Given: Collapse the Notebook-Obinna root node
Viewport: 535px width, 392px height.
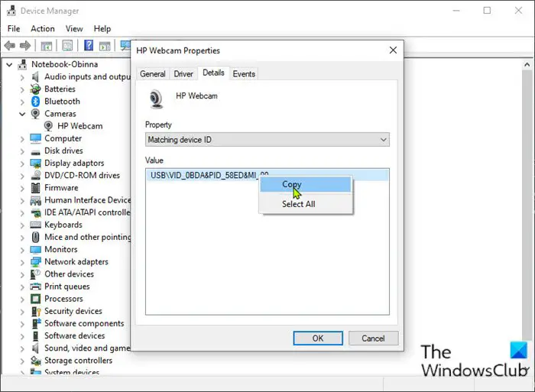Looking at the screenshot, I should click(9, 64).
